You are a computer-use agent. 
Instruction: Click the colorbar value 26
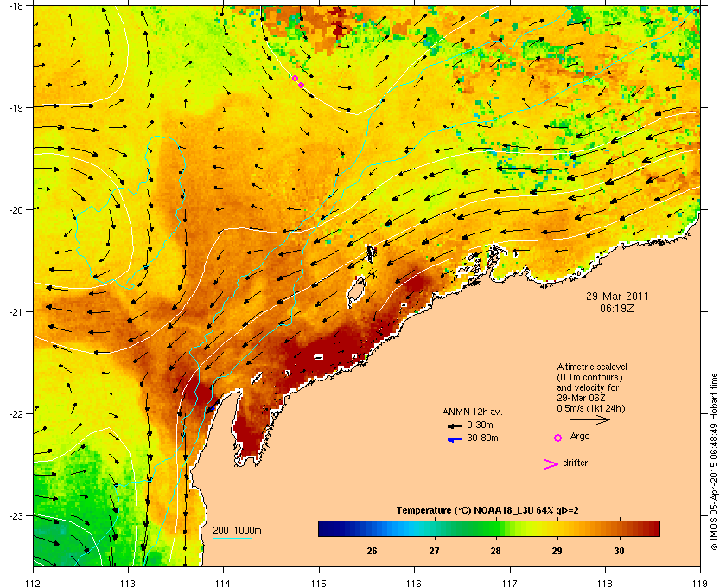[372, 551]
